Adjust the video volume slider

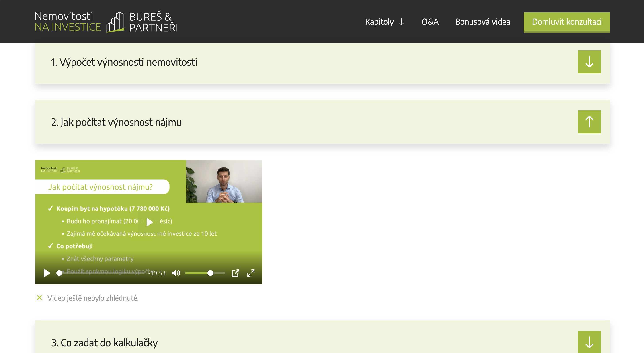205,273
